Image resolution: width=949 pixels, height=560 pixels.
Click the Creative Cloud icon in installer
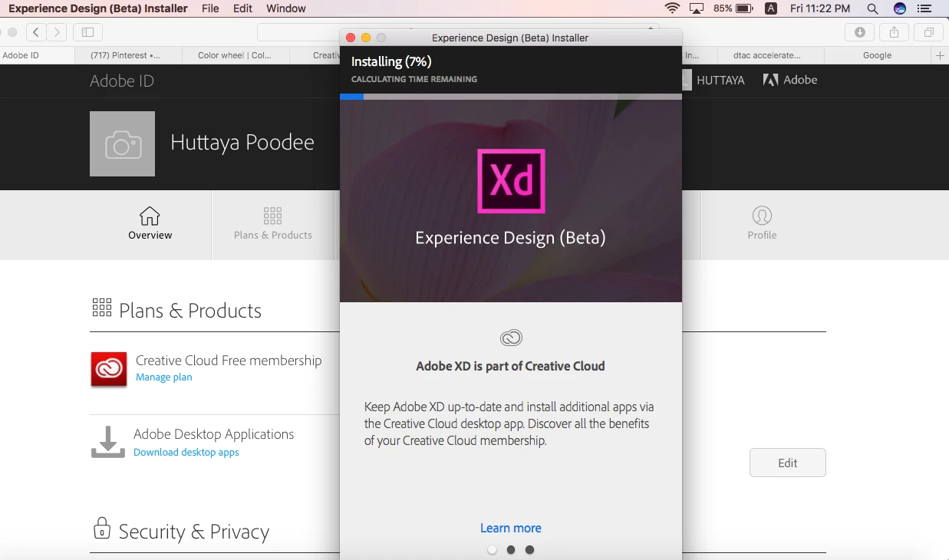pos(511,338)
